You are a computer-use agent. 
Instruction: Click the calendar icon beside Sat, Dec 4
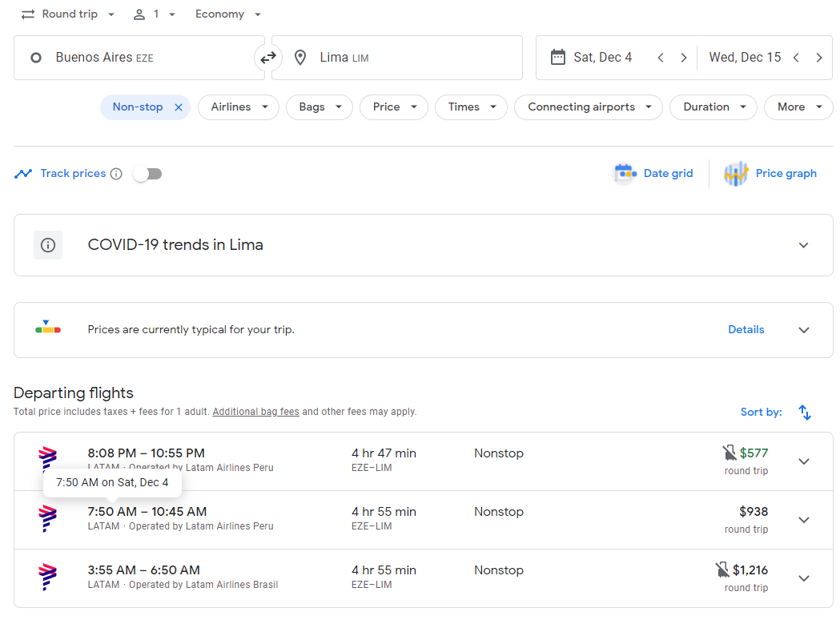(557, 57)
